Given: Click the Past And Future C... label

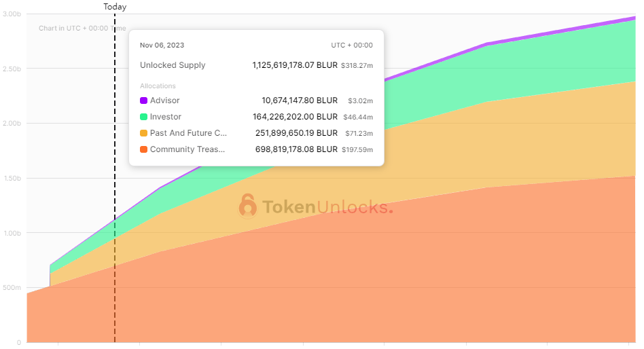Looking at the screenshot, I should [x=188, y=134].
